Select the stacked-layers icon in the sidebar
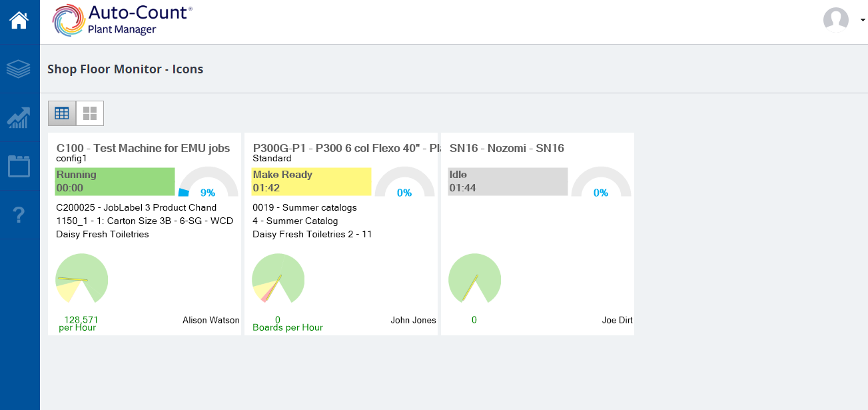Screen dimensions: 868x410 tap(19, 69)
